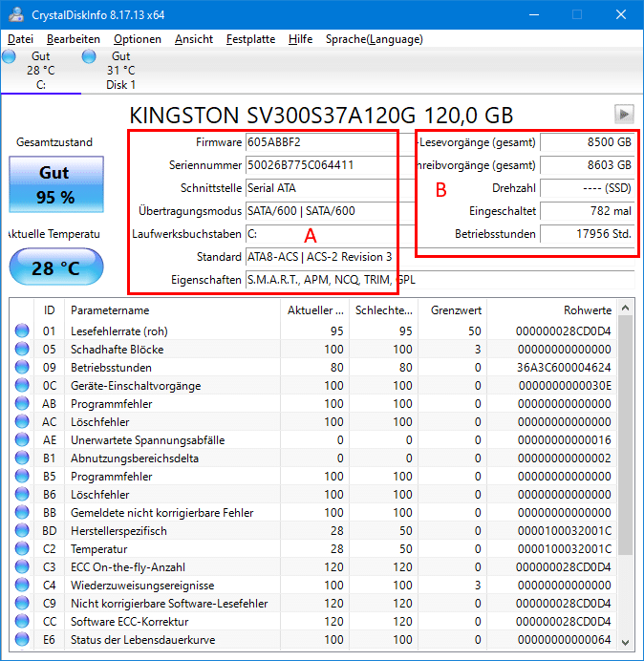Open the Sprache(Language) menu
Screen dimensions: 644x661
(375, 39)
